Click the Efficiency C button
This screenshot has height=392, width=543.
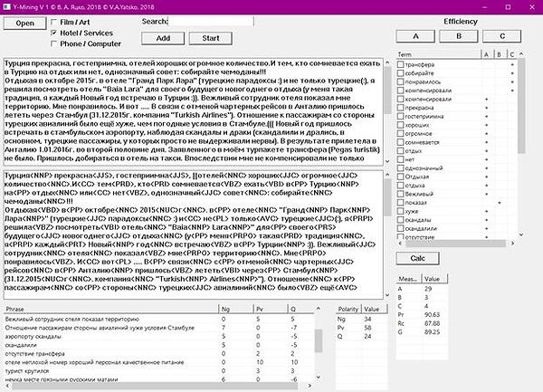[x=502, y=36]
